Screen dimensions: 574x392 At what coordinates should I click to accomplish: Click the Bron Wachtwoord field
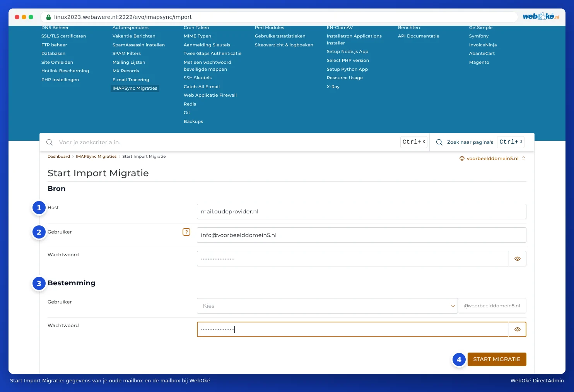352,259
